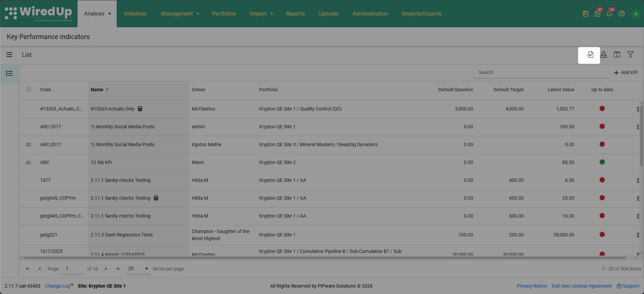Click default target 4,000.00
This screenshot has width=644, height=294.
[515, 109]
